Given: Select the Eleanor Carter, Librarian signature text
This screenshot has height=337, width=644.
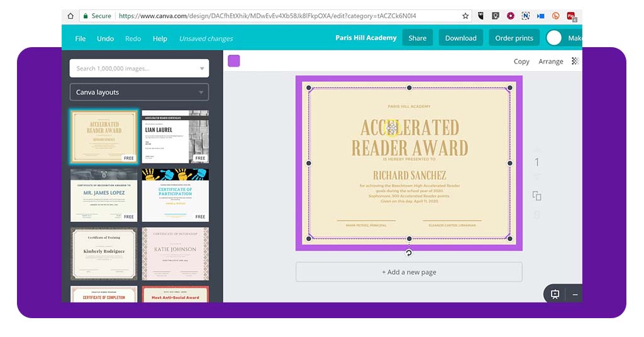Looking at the screenshot, I should pos(452,225).
